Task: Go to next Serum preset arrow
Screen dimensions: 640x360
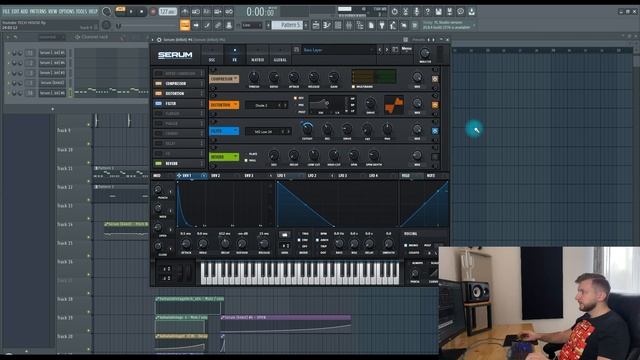Action: (x=387, y=50)
